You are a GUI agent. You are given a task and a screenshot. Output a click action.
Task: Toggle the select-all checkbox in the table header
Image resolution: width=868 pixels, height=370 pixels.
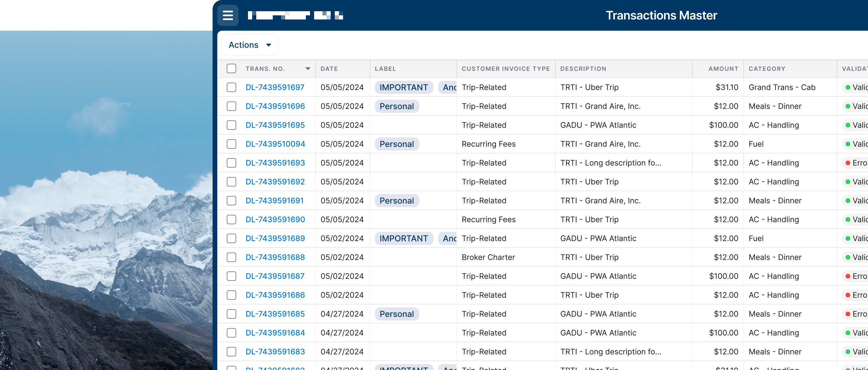[231, 68]
